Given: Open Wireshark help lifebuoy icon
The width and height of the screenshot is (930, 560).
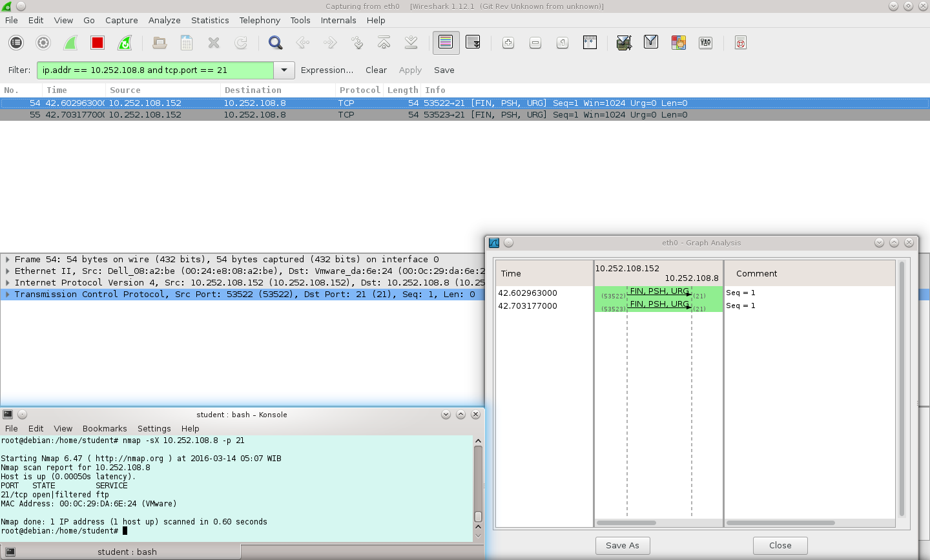Looking at the screenshot, I should pos(741,43).
